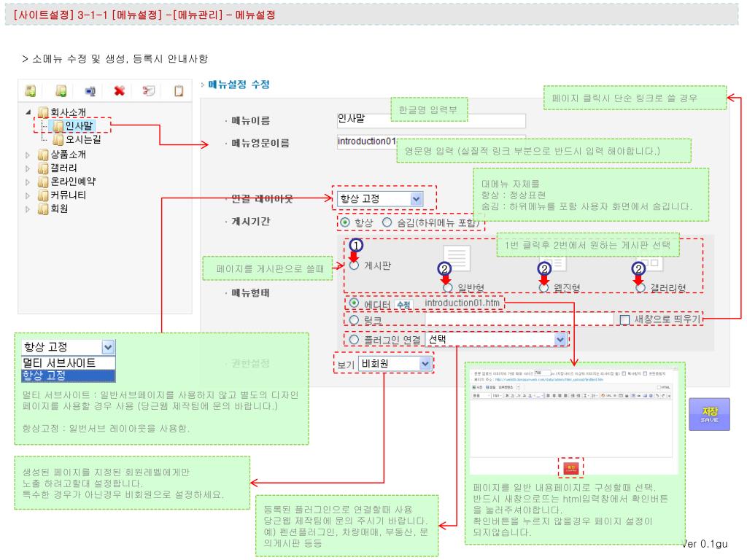The height and width of the screenshot is (560, 747).
Task: Expand the 회원 tree node
Action: point(28,209)
